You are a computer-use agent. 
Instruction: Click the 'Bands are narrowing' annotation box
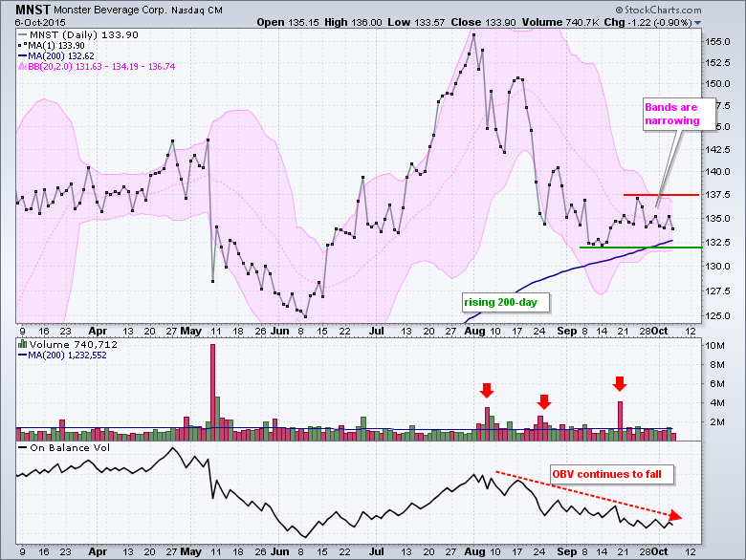coord(679,114)
